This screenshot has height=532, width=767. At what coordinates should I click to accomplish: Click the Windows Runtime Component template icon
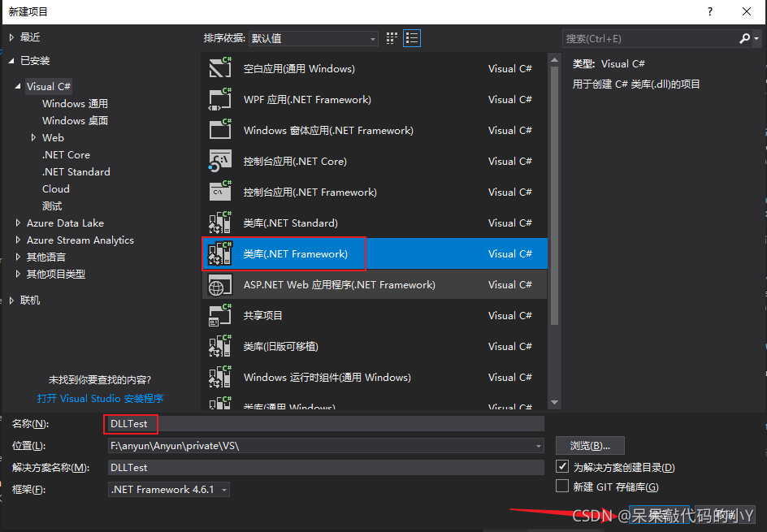[x=220, y=377]
